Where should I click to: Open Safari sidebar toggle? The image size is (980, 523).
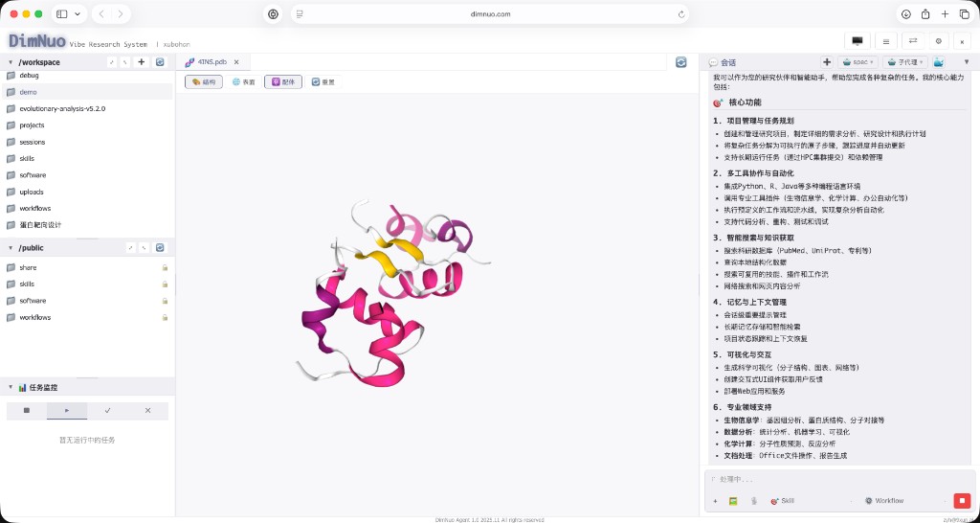(x=62, y=13)
